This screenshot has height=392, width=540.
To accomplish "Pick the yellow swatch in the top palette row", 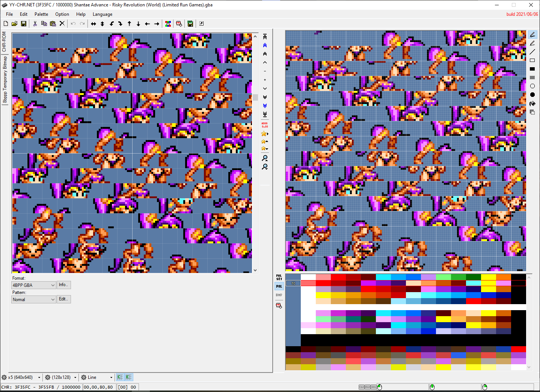I will coord(489,277).
